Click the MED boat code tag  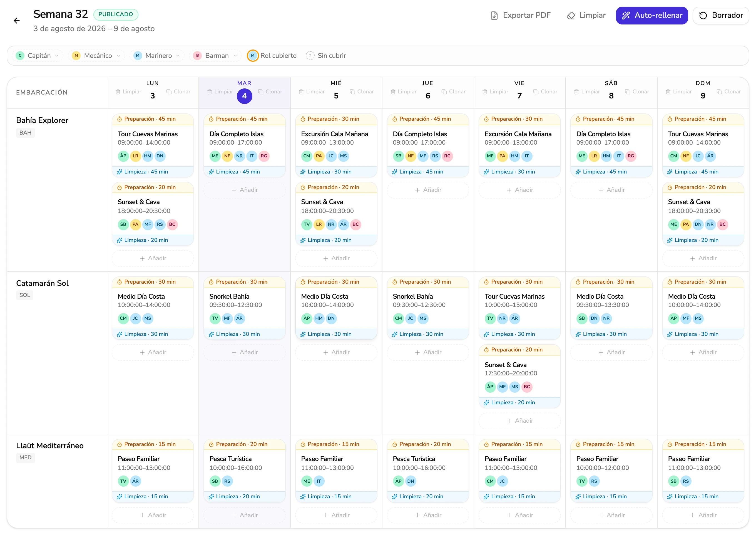(x=25, y=458)
